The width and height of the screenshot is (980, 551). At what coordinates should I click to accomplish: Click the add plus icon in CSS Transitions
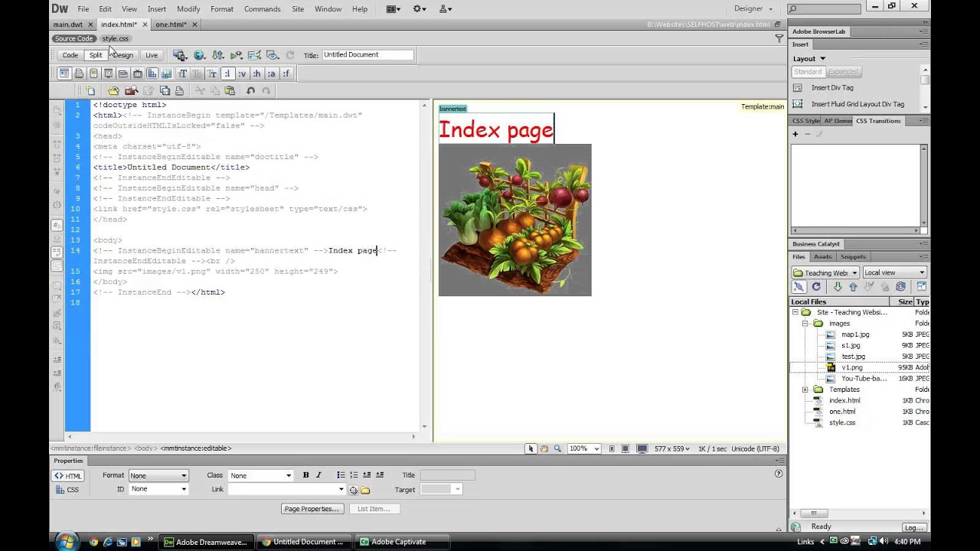click(795, 134)
